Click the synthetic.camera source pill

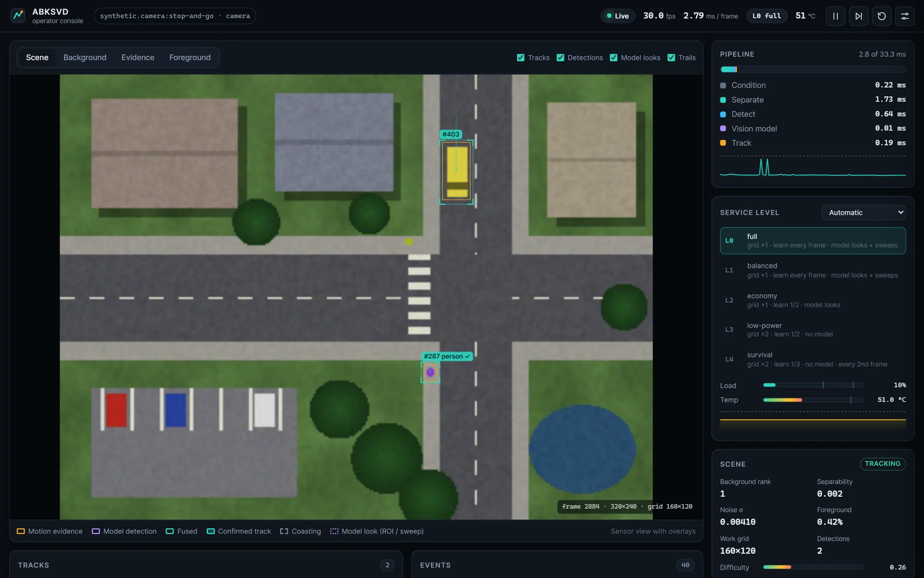175,16
